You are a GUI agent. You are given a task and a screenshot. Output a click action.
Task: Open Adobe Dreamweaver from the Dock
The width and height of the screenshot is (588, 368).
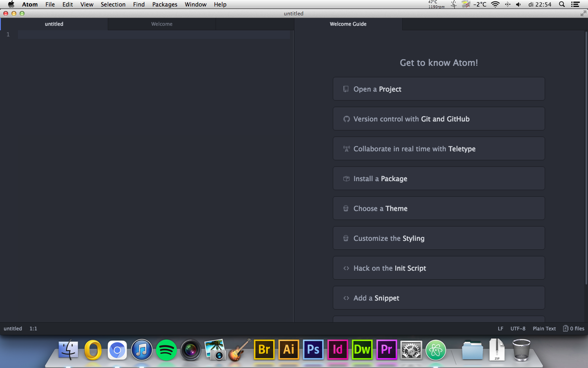pyautogui.click(x=362, y=350)
